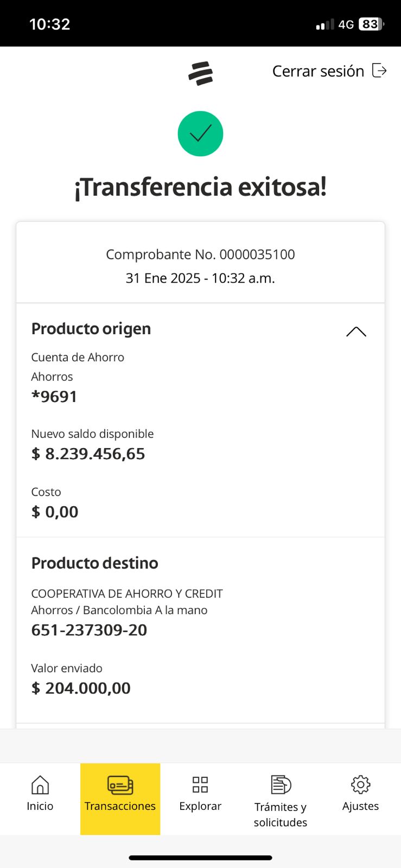401x868 pixels.
Task: Open Explorar via the grid icon
Action: (x=200, y=784)
